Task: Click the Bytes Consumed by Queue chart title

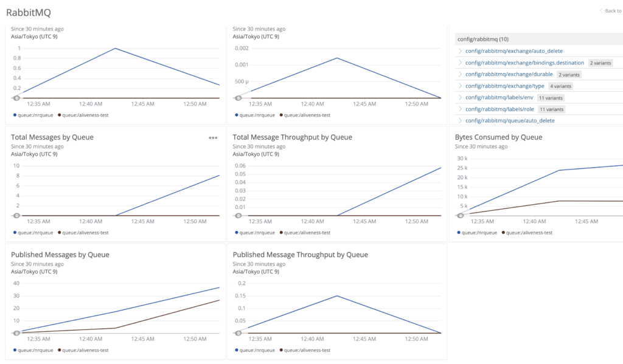Action: point(498,137)
